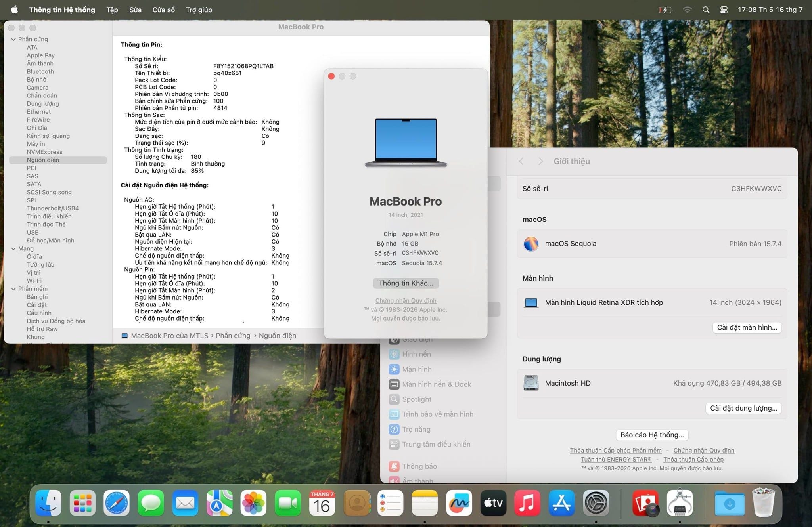This screenshot has height=527, width=812.
Task: Open Hình nền in System Settings sidebar
Action: tap(410, 354)
